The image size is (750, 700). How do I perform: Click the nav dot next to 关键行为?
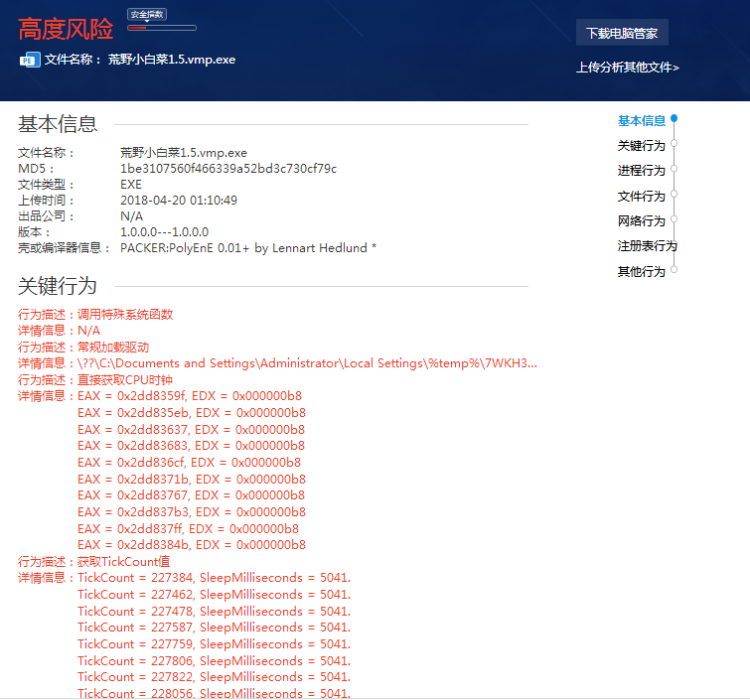click(x=674, y=143)
